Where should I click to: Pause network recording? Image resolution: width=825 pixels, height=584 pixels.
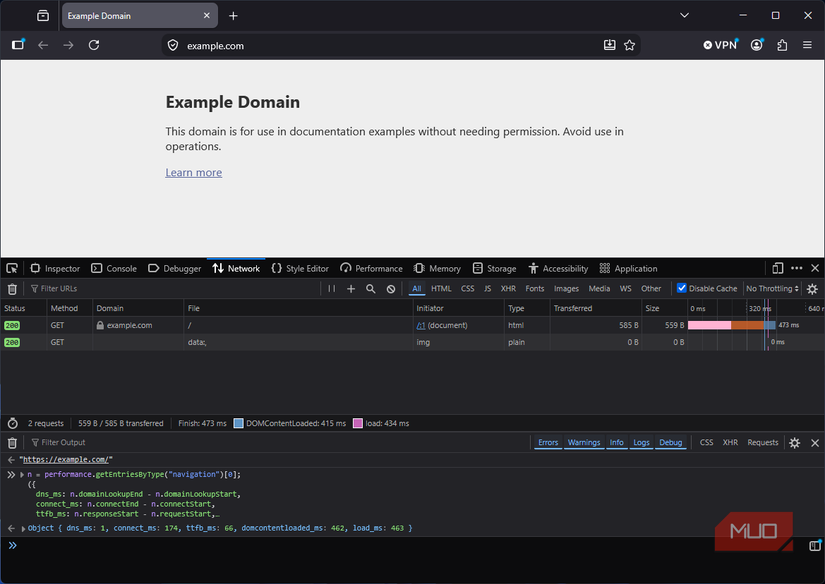click(331, 288)
